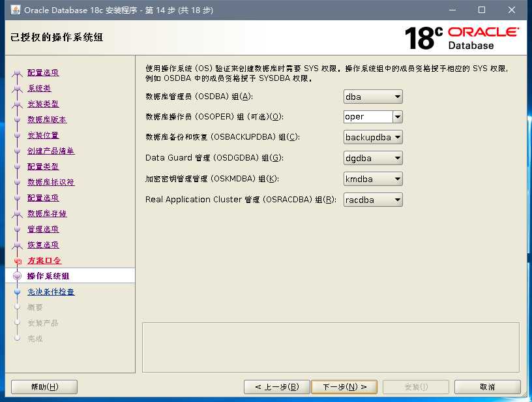Go to the first 配置选项 step link

pyautogui.click(x=43, y=72)
